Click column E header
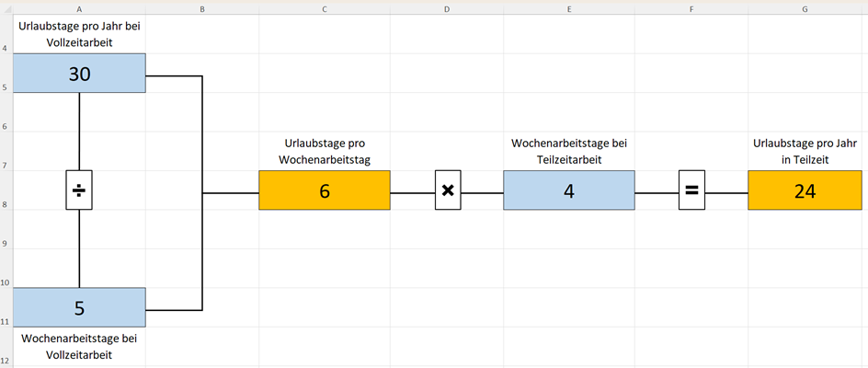The image size is (868, 368). click(x=569, y=8)
